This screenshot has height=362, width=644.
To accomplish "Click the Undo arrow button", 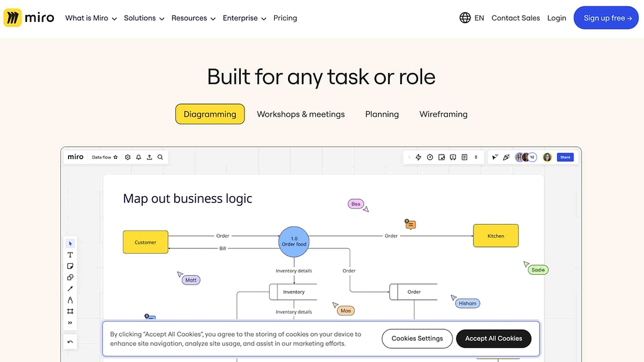I will point(70,341).
